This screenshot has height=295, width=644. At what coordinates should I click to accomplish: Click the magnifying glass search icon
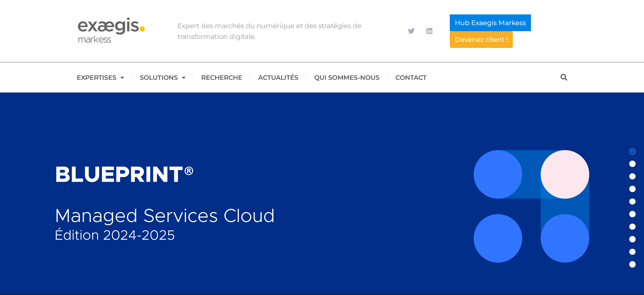point(564,77)
